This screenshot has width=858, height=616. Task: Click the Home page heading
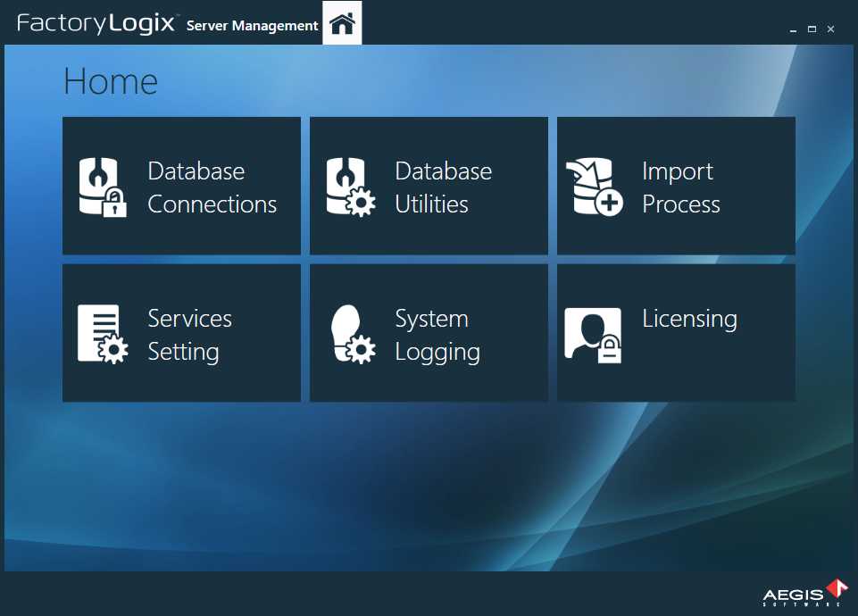click(111, 80)
